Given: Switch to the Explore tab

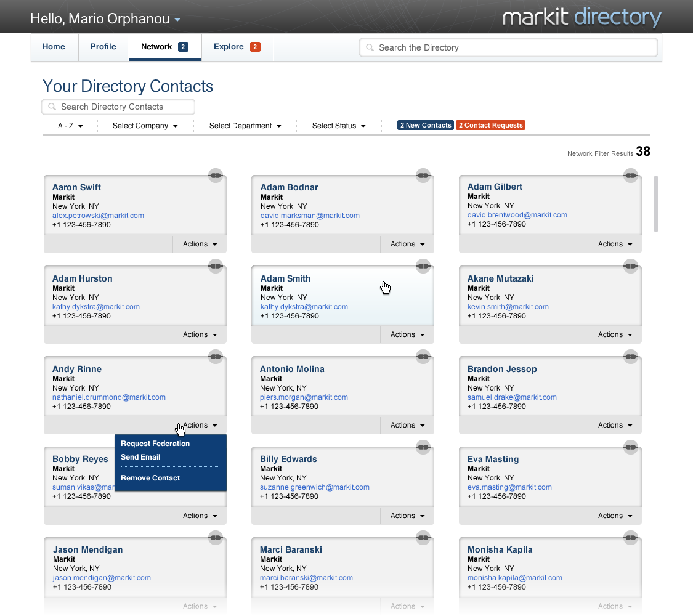Looking at the screenshot, I should (237, 47).
